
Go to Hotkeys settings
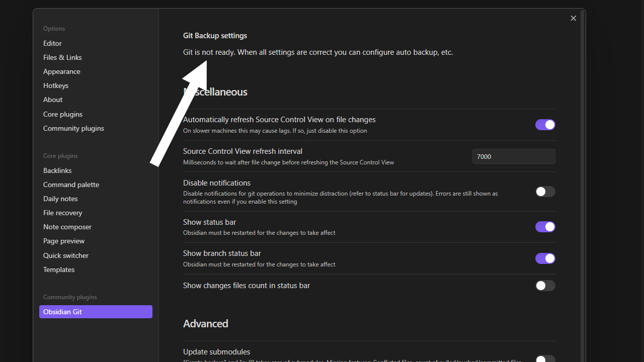[x=56, y=85]
